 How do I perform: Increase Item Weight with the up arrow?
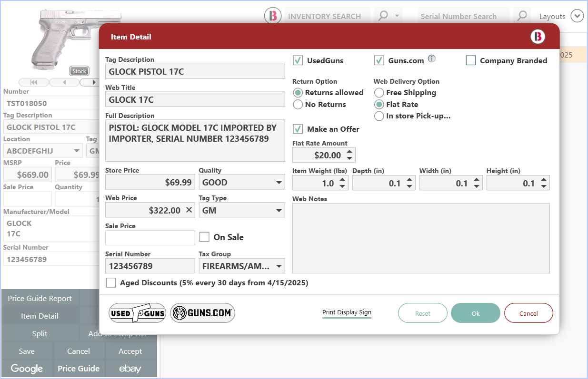point(343,180)
